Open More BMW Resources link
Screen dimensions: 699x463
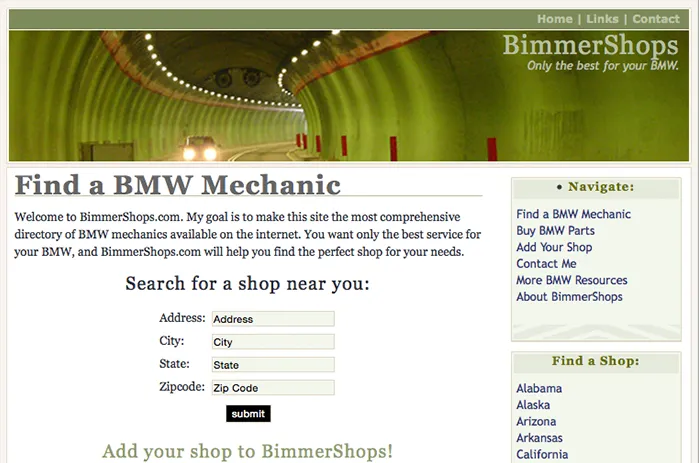(572, 280)
